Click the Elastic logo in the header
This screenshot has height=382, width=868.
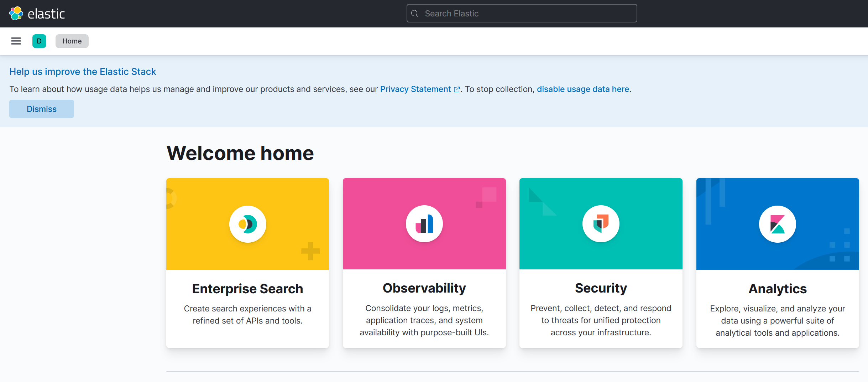(x=37, y=14)
